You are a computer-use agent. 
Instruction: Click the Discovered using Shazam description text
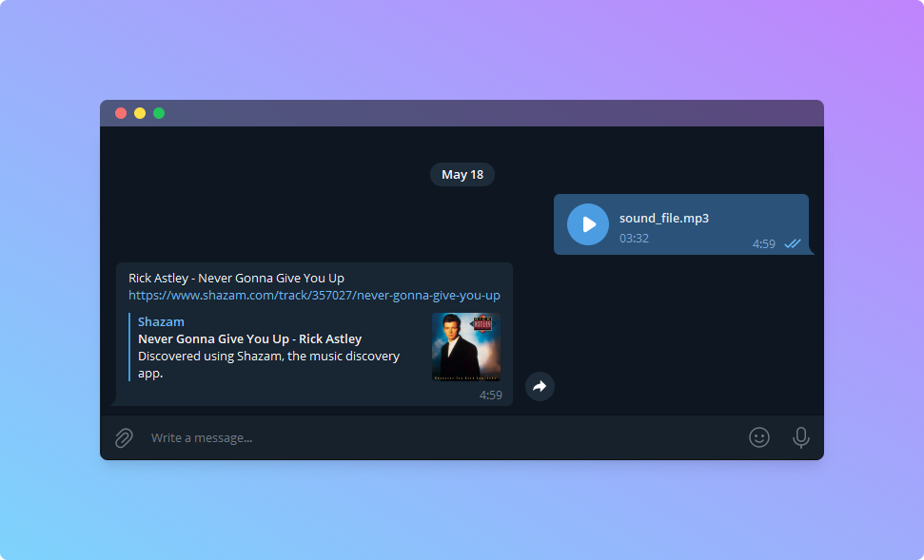pos(268,364)
